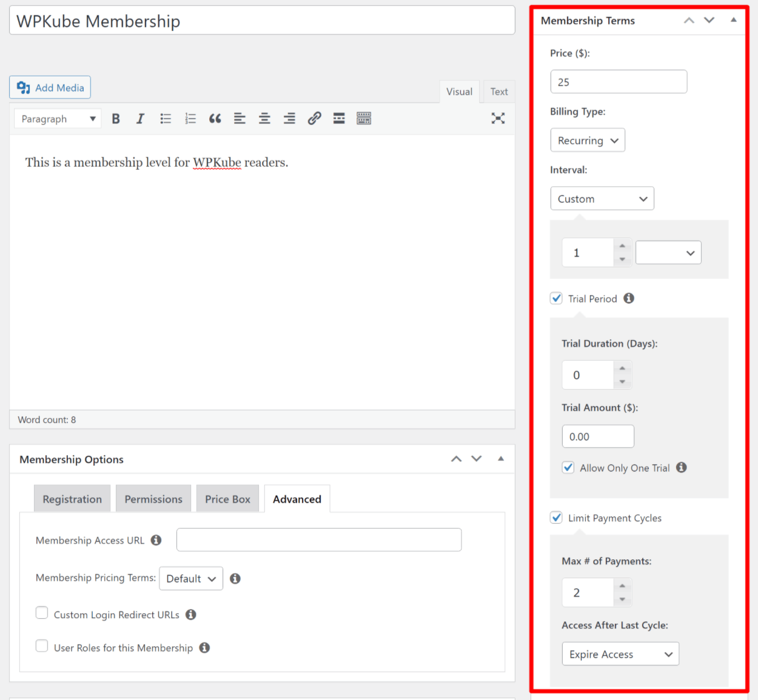Show Trial Period info tooltip

[629, 298]
